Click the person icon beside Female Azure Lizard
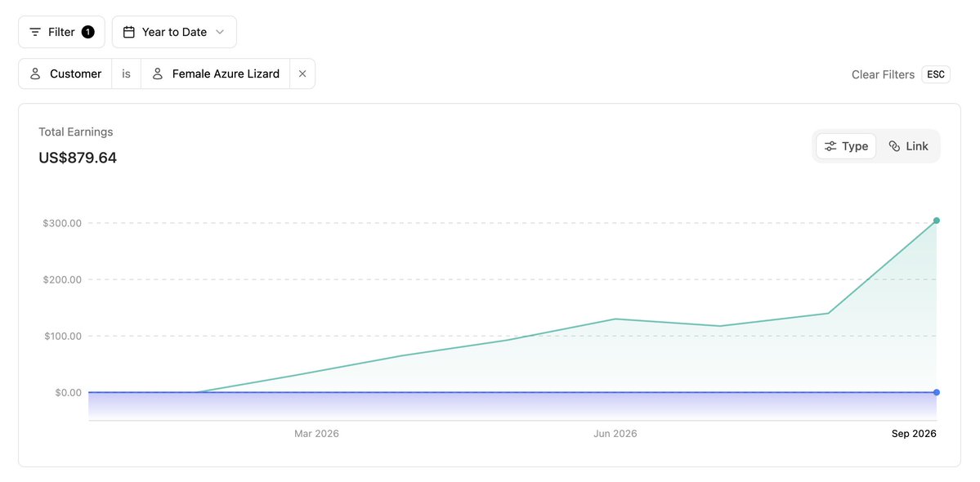The image size is (980, 482). [158, 74]
